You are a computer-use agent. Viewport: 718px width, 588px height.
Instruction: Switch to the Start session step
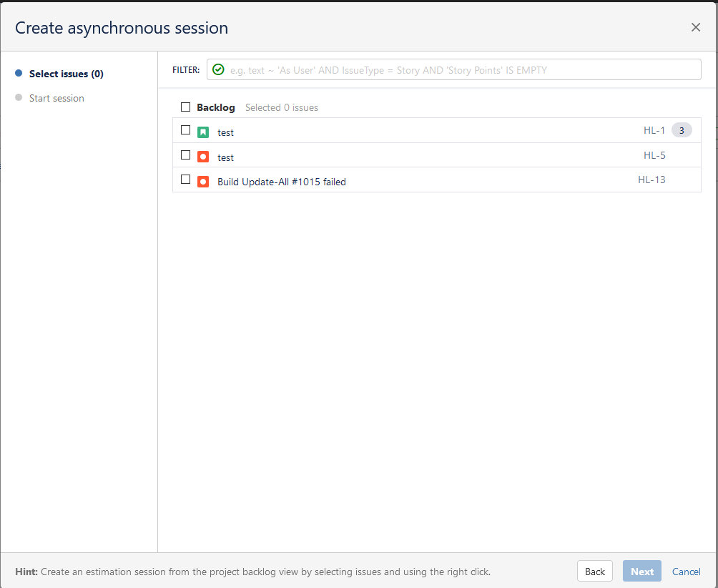[56, 98]
